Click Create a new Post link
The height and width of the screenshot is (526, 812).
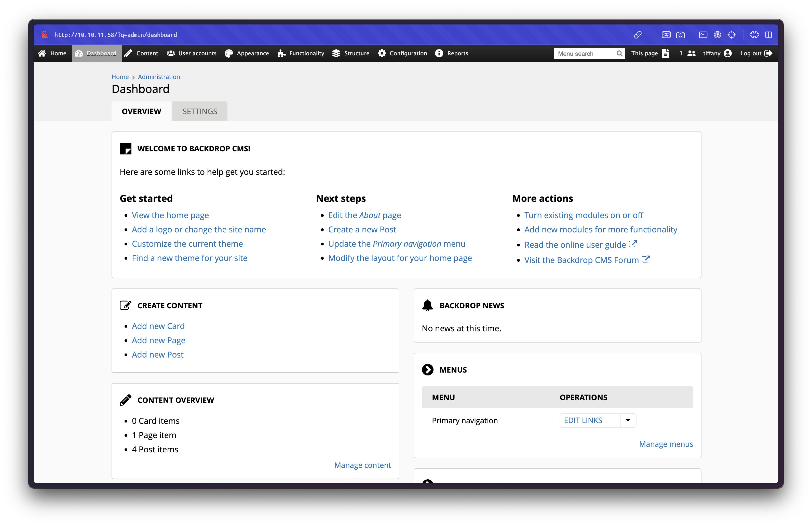coord(362,229)
